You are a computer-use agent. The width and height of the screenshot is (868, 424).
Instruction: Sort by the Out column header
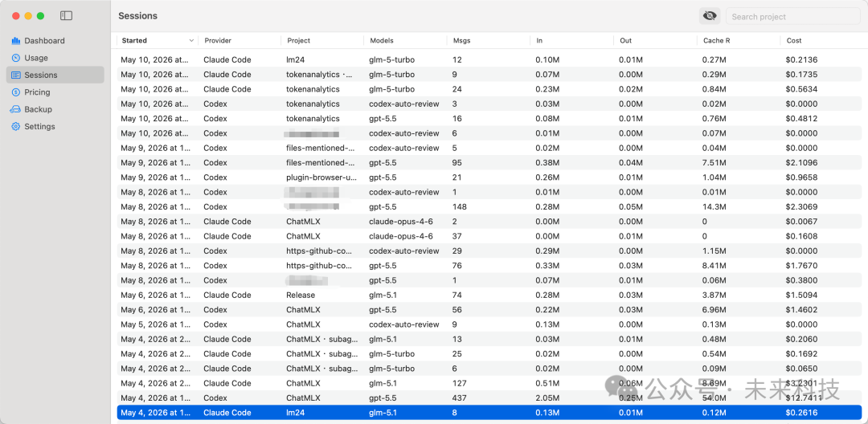625,40
